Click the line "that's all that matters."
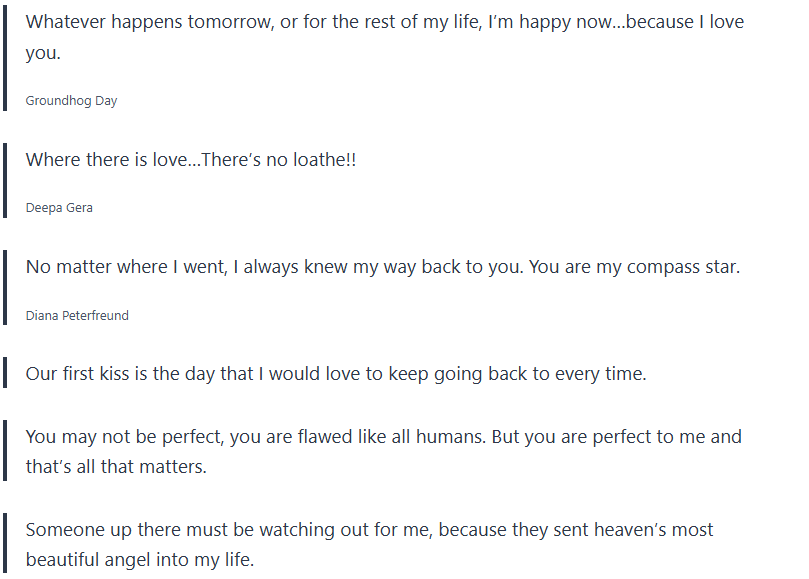 click(x=116, y=467)
